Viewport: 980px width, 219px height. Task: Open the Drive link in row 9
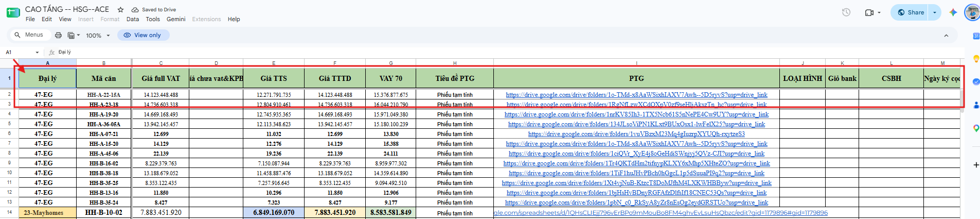pyautogui.click(x=636, y=163)
